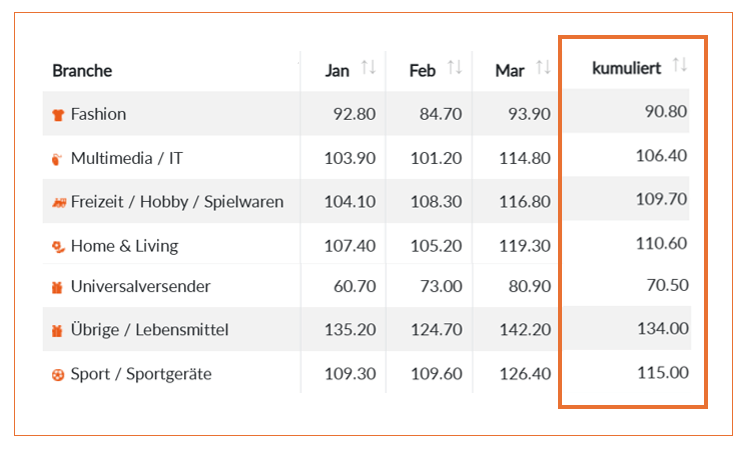Click the Sport / Sportgeräte row text

click(141, 374)
